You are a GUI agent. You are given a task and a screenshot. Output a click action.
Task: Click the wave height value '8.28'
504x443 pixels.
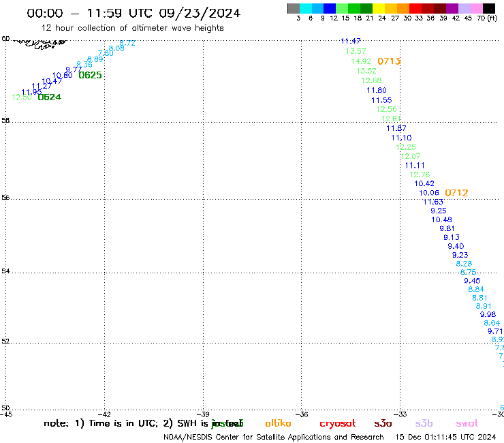click(464, 264)
